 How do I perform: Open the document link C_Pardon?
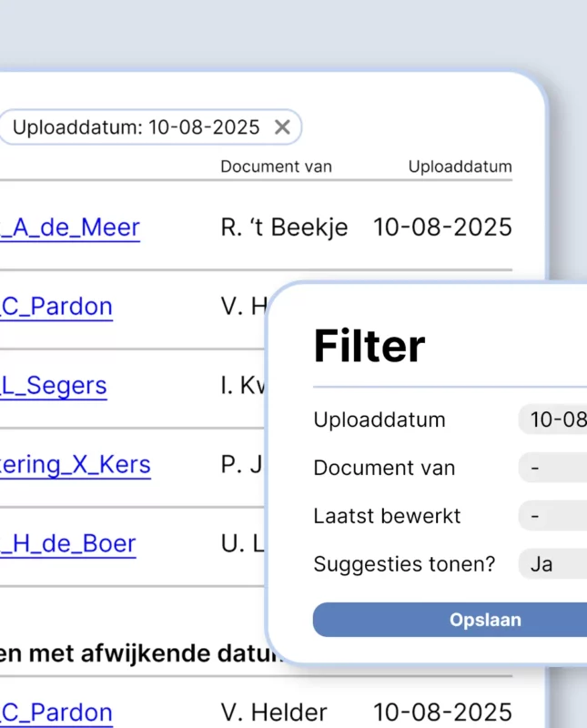pyautogui.click(x=56, y=307)
